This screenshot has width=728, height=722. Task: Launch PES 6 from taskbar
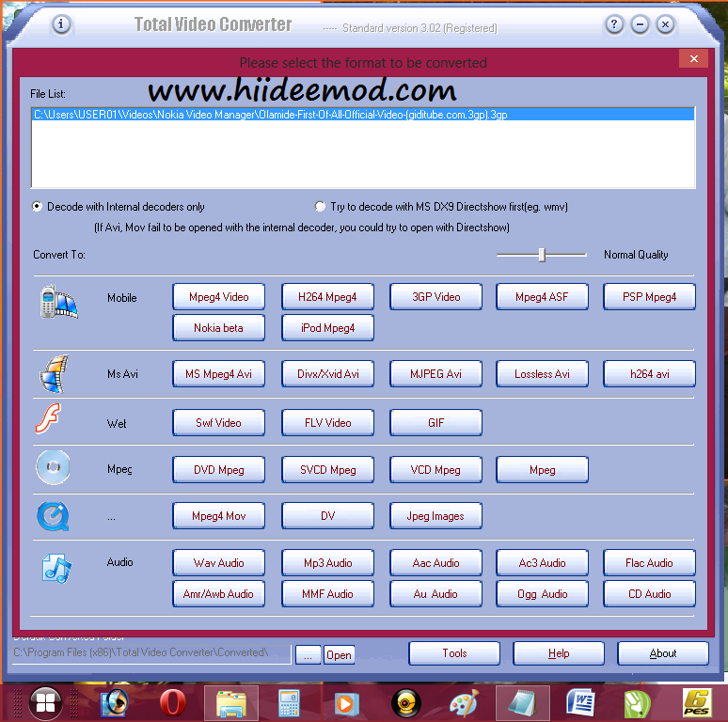[x=697, y=702]
